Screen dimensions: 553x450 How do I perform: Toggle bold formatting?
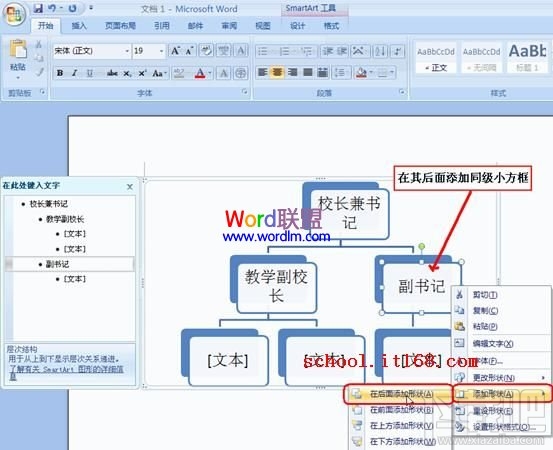pyautogui.click(x=60, y=73)
